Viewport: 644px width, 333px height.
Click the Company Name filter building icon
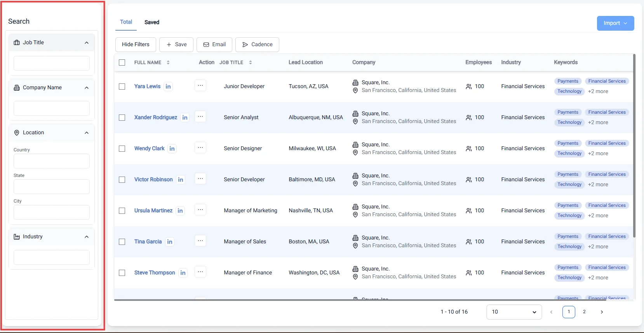[x=17, y=88]
